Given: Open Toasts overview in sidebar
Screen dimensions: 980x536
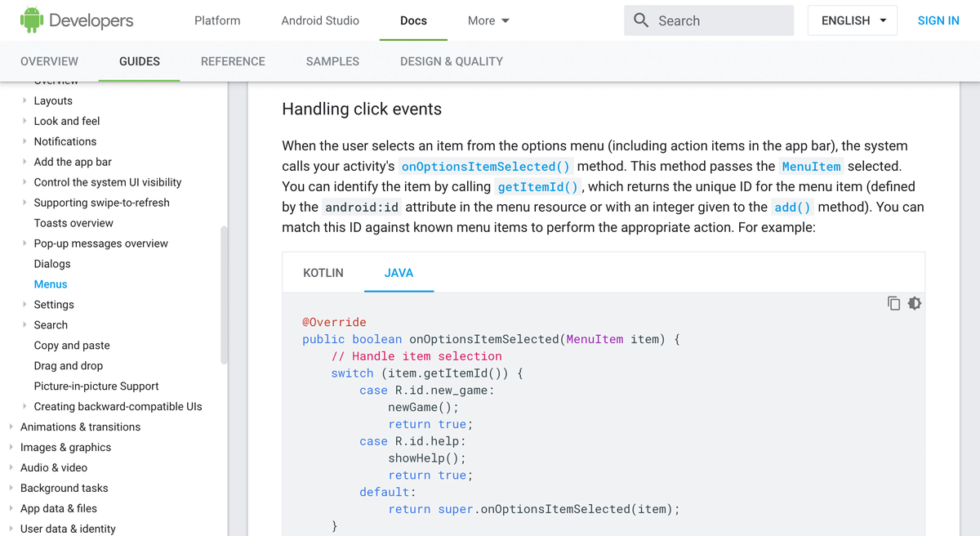Looking at the screenshot, I should click(x=73, y=223).
